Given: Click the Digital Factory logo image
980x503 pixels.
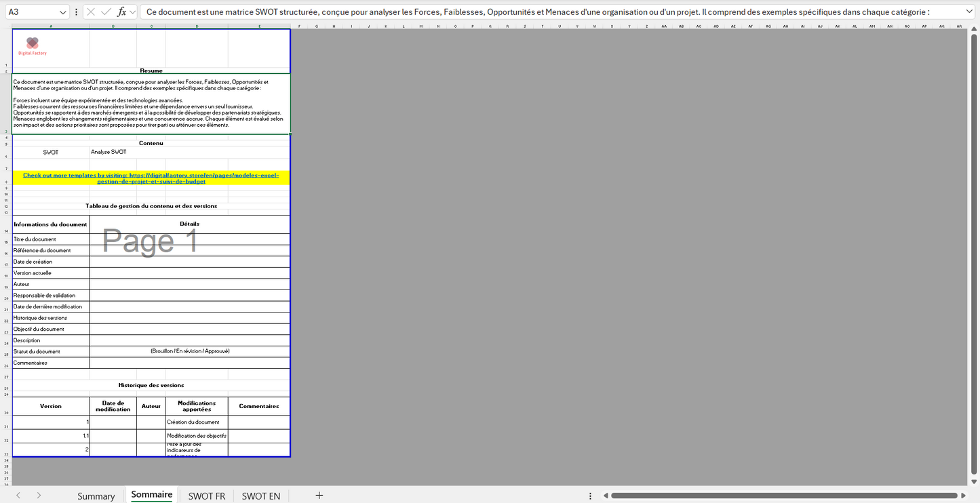Looking at the screenshot, I should 33,46.
